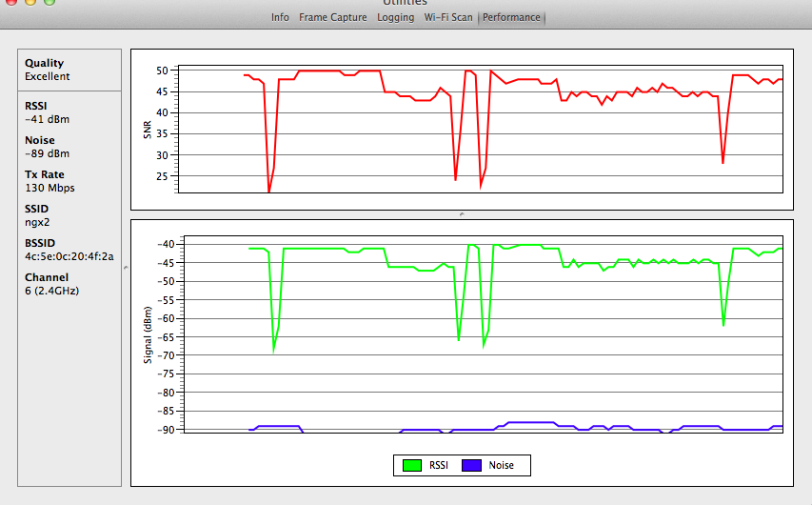Click the Noise value '-89 dBm'
This screenshot has height=505, width=812.
click(x=48, y=153)
